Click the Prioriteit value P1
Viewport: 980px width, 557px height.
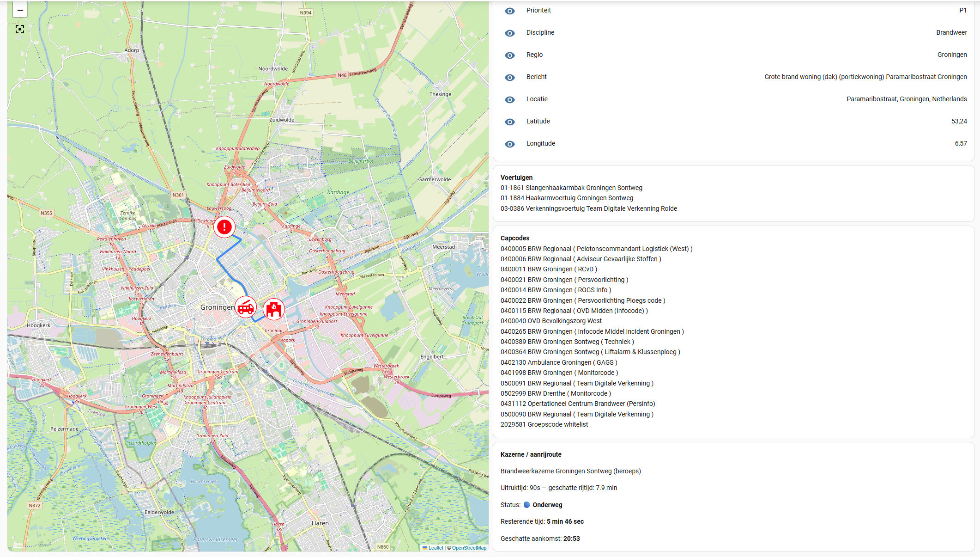963,10
